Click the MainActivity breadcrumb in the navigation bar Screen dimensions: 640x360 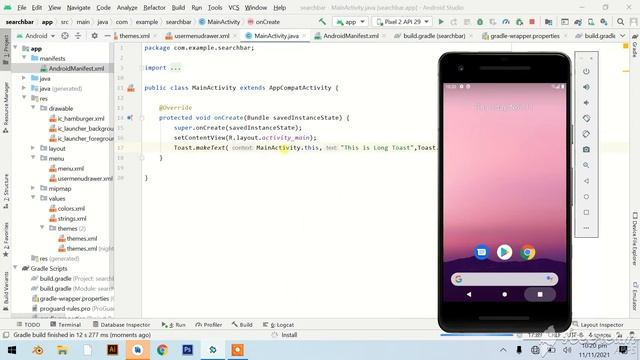coord(219,22)
